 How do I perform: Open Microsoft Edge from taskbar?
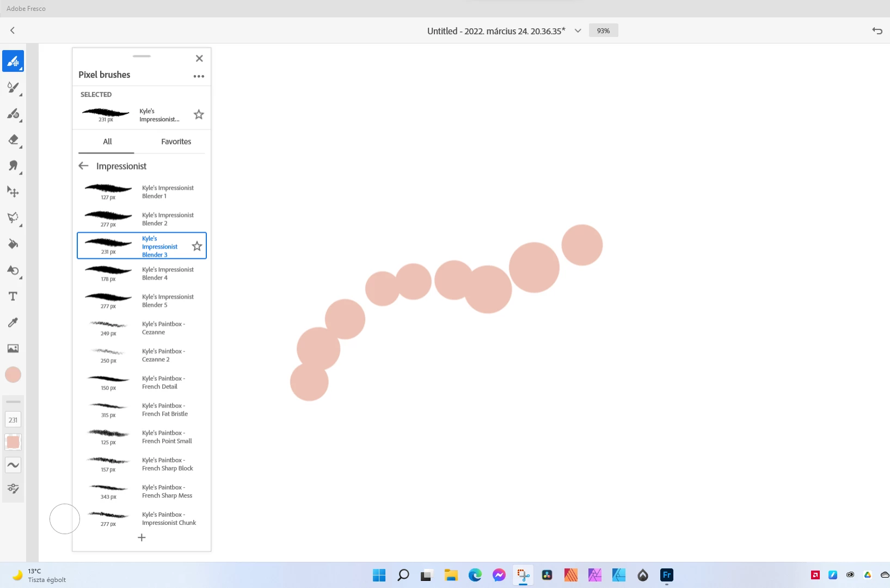(475, 575)
